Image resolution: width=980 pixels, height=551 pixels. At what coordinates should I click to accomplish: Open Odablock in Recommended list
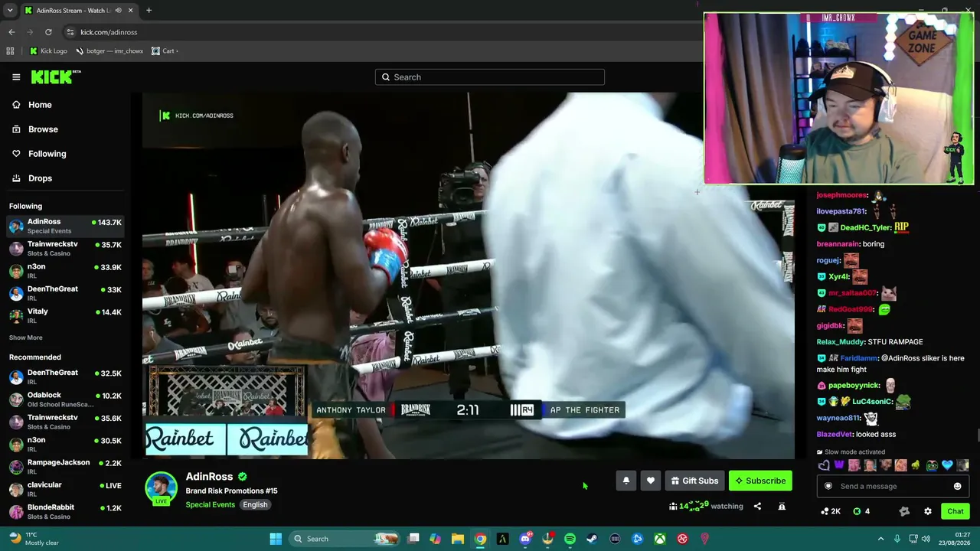click(x=65, y=399)
